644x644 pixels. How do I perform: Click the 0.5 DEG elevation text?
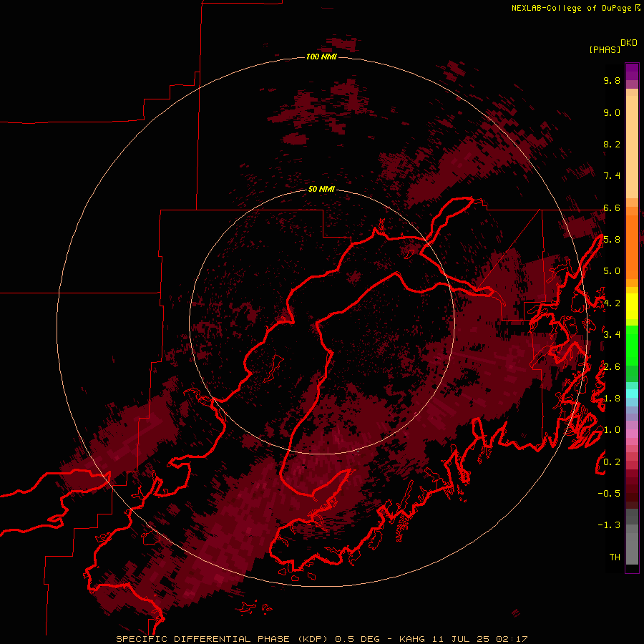[x=358, y=639]
